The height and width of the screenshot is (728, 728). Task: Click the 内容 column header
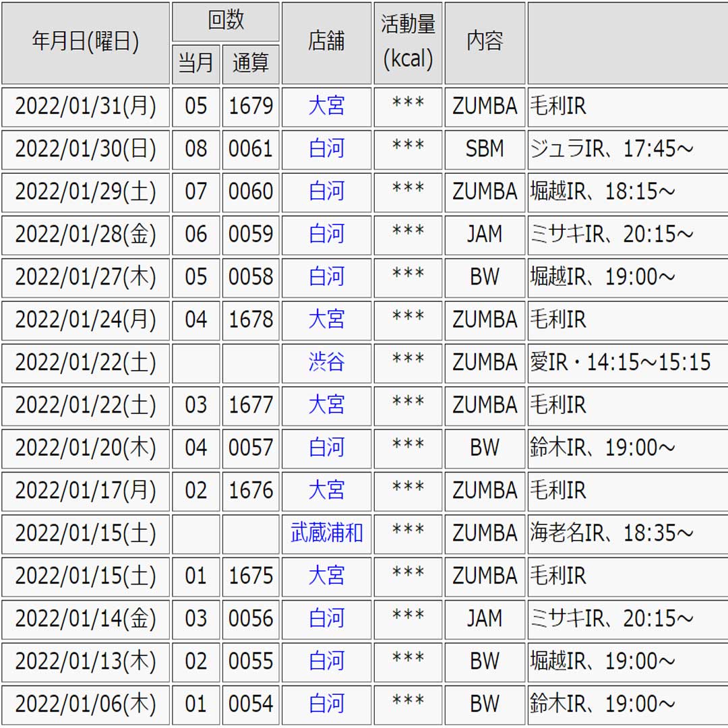[x=485, y=43]
